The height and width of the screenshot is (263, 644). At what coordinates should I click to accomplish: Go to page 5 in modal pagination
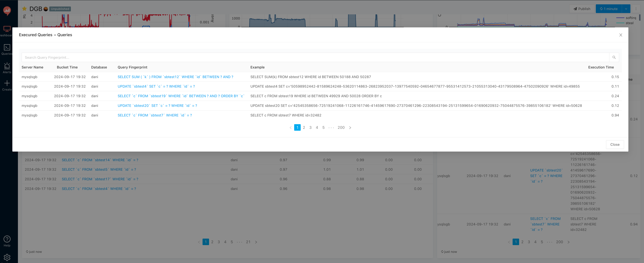[x=323, y=128]
